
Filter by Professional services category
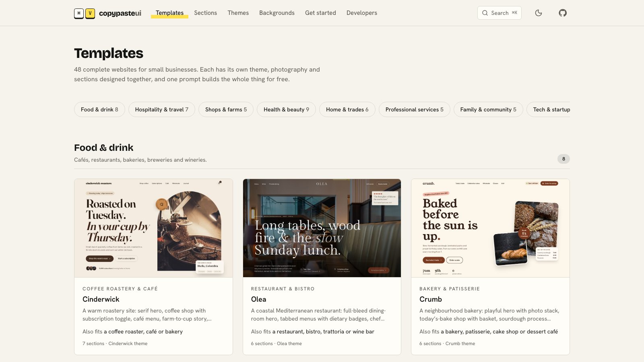414,109
